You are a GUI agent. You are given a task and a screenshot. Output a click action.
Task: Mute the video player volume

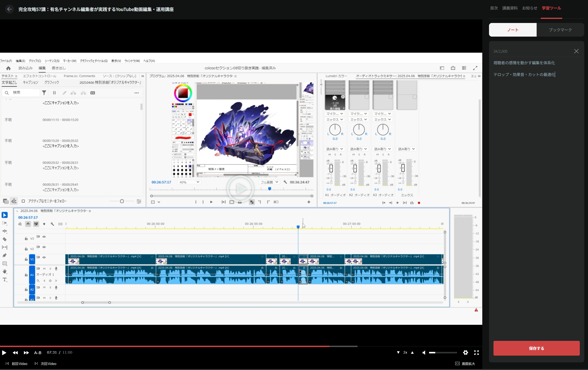click(424, 352)
